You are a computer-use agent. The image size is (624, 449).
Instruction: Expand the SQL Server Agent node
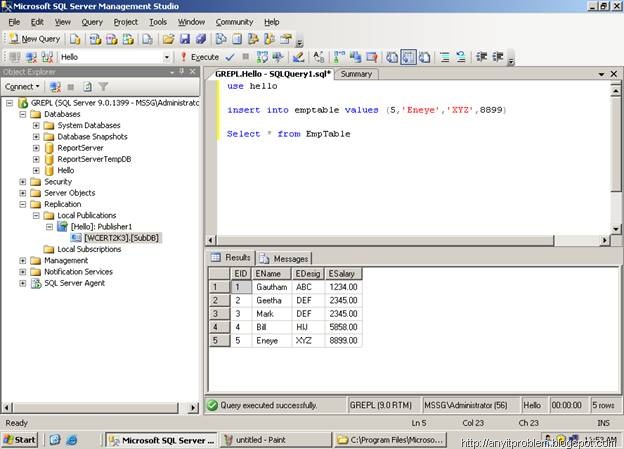pos(23,283)
